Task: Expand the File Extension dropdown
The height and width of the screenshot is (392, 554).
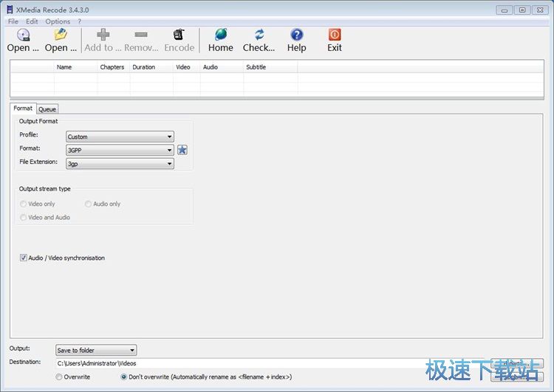Action: [x=120, y=164]
